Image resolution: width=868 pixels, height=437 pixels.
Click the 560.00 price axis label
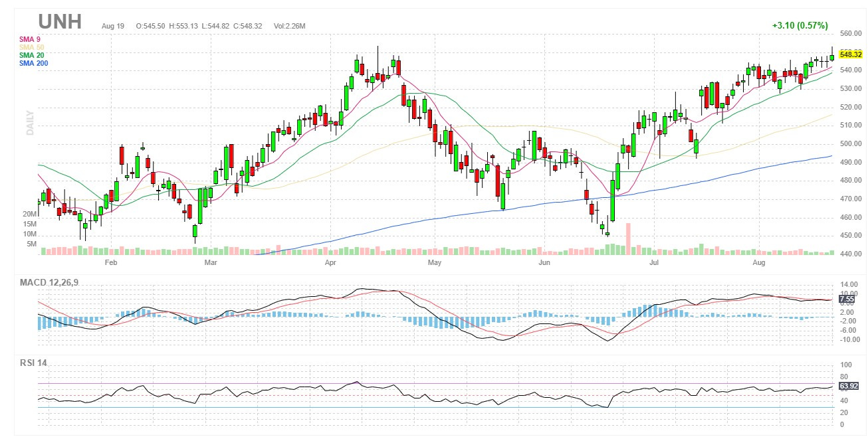(851, 33)
